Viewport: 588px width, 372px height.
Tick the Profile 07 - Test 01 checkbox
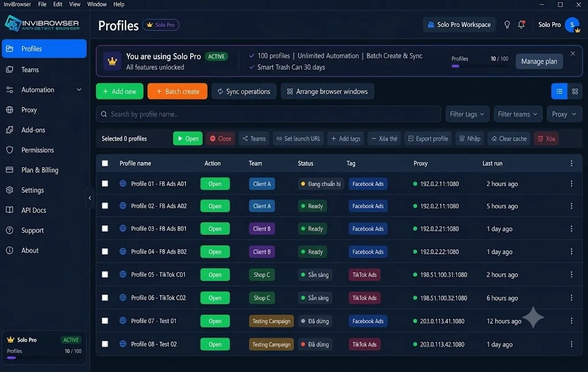pyautogui.click(x=105, y=321)
